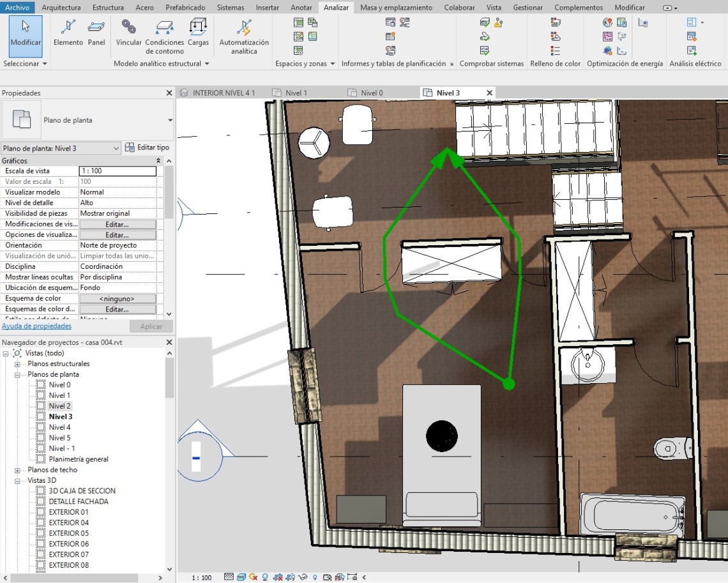Viewport: 728px width, 583px height.
Task: Toggle sun path icon in view bar
Action: (254, 577)
